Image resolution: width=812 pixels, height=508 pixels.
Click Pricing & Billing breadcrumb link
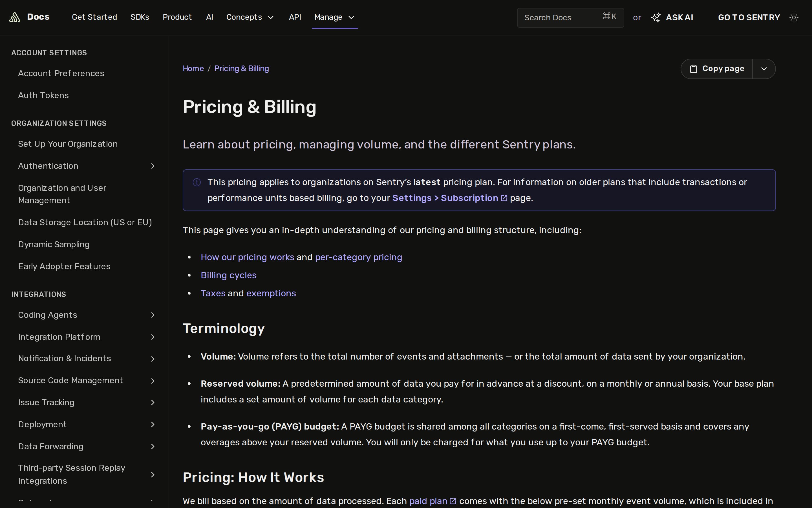point(242,69)
